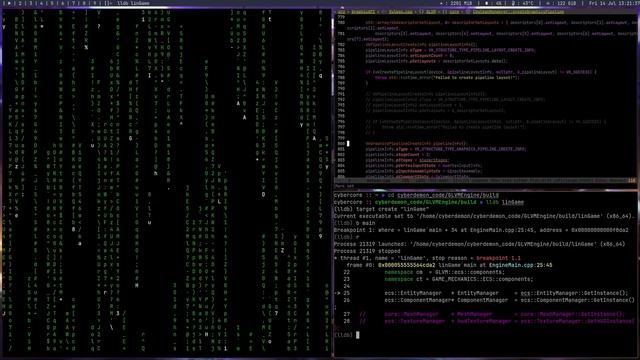Image resolution: width=640 pixels, height=360 pixels.
Task: Click the 'Process 21319 launched' line
Action: click(x=479, y=244)
